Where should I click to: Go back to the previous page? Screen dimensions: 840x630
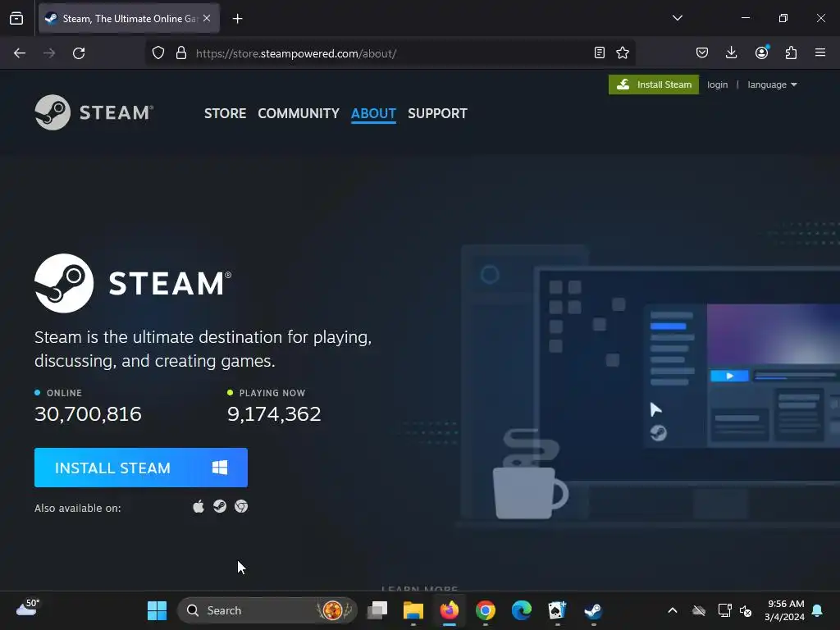(x=20, y=53)
